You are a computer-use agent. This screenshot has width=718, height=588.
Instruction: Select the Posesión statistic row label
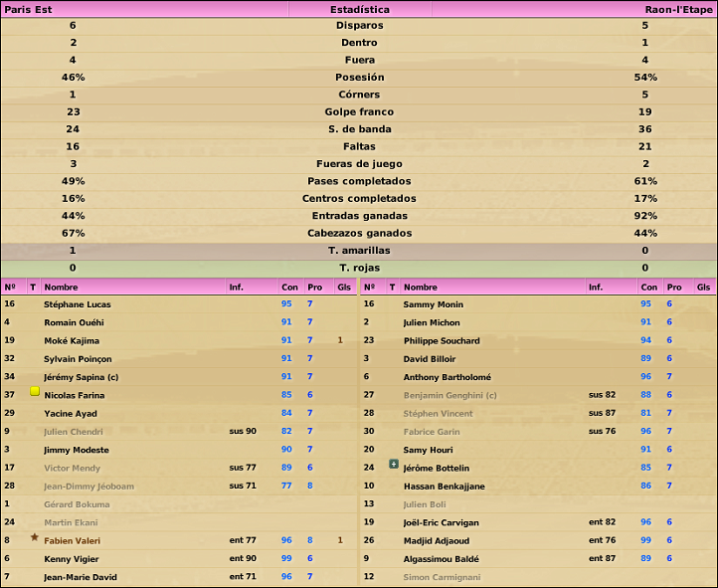[359, 77]
